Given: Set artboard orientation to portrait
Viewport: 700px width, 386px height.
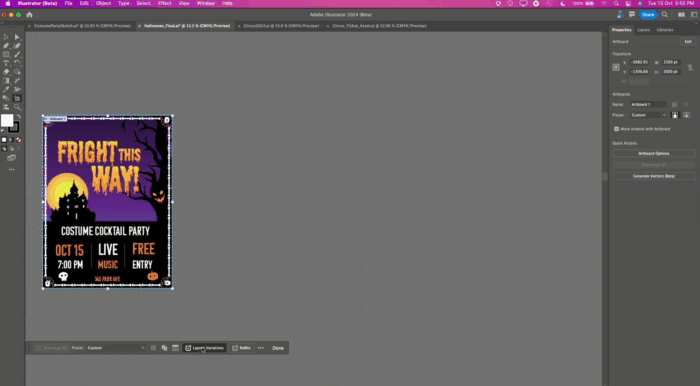Looking at the screenshot, I should click(675, 115).
